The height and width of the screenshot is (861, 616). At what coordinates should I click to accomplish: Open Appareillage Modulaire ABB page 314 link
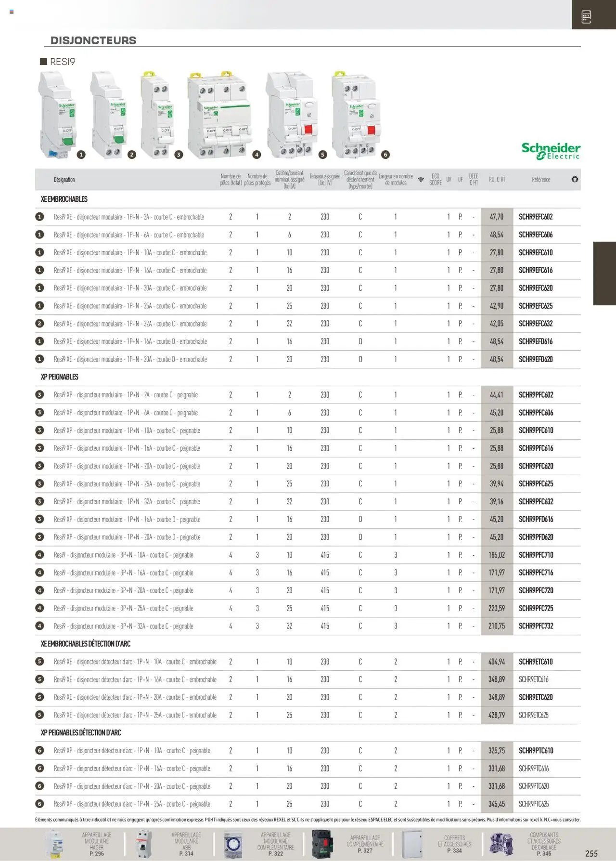coord(186,844)
